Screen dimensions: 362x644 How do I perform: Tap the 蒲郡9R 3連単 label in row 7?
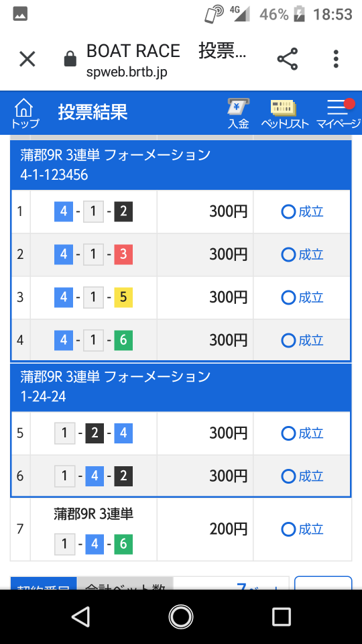pos(94,515)
